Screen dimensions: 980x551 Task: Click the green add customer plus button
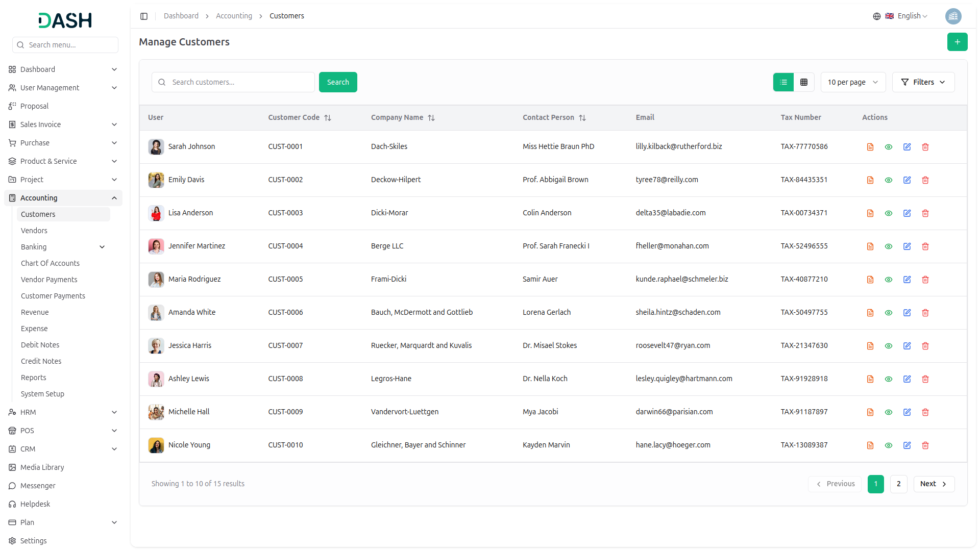tap(957, 42)
